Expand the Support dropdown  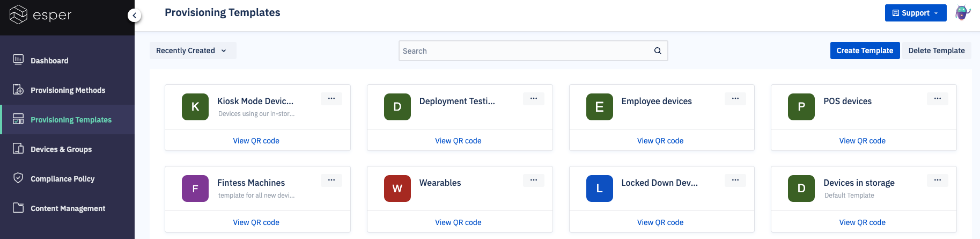[x=916, y=13]
